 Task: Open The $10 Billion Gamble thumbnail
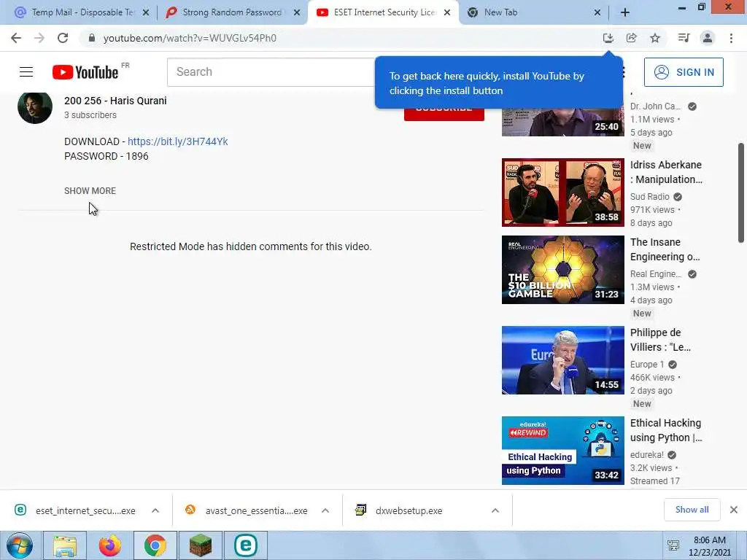pos(562,270)
